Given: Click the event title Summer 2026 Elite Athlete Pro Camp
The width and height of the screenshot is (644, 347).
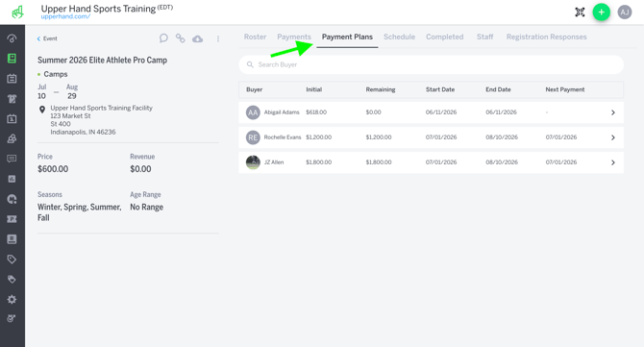Looking at the screenshot, I should (102, 60).
